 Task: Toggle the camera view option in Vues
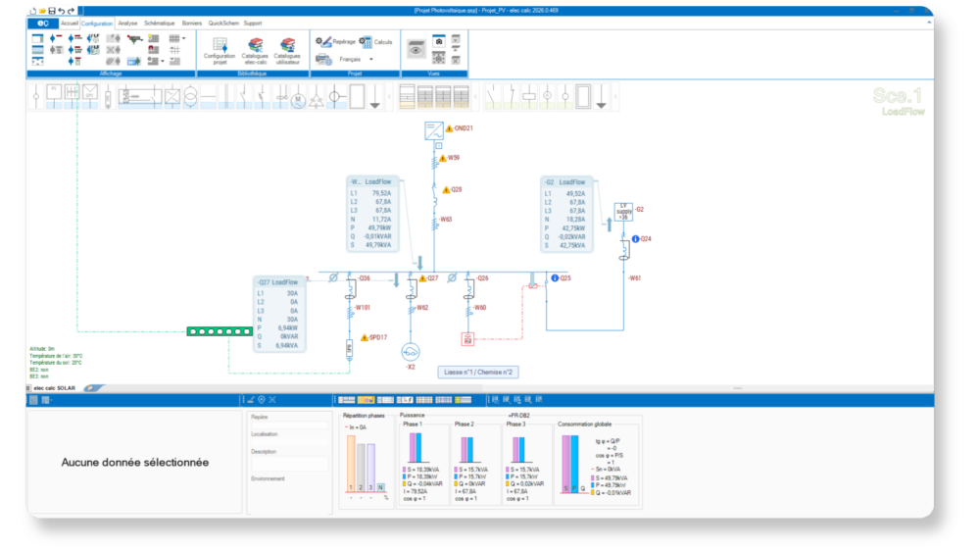point(439,42)
